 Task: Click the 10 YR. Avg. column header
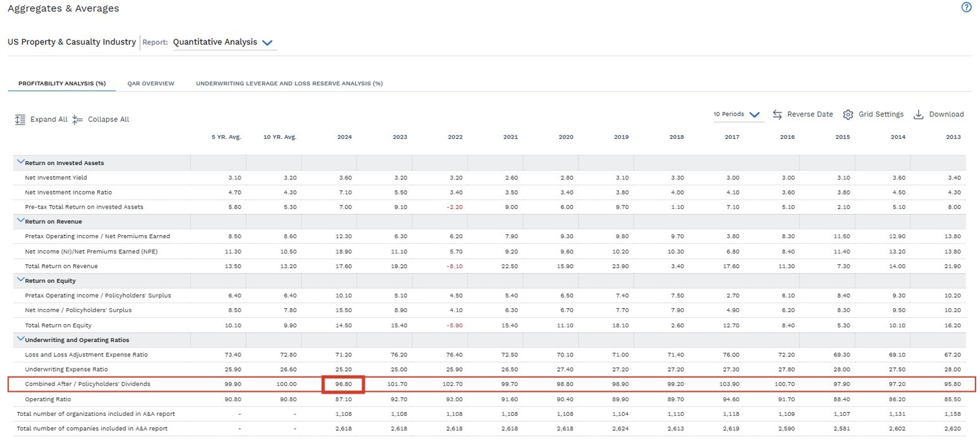click(280, 137)
